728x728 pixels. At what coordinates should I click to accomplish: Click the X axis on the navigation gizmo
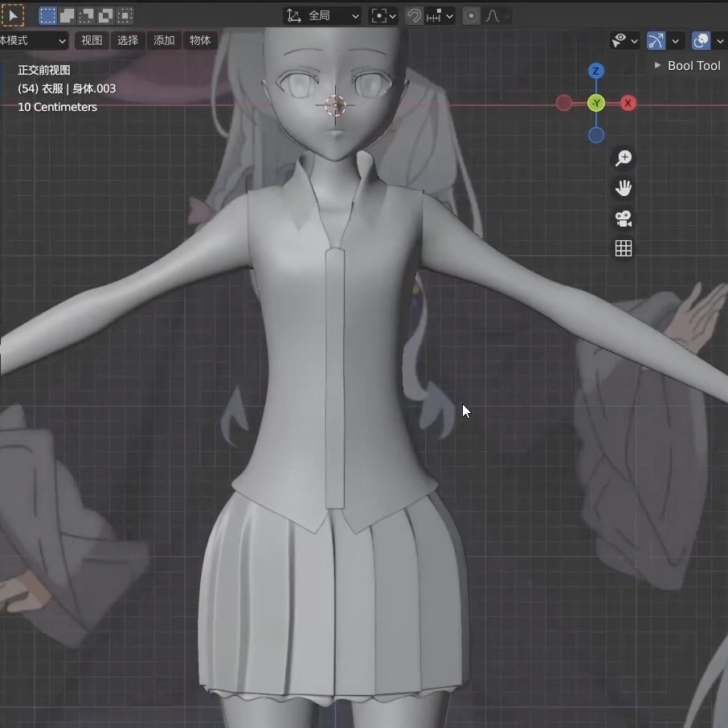[x=628, y=103]
